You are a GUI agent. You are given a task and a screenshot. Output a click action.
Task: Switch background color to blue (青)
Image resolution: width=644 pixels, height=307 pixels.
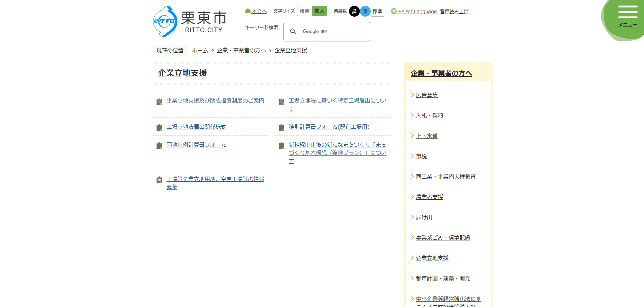click(365, 11)
